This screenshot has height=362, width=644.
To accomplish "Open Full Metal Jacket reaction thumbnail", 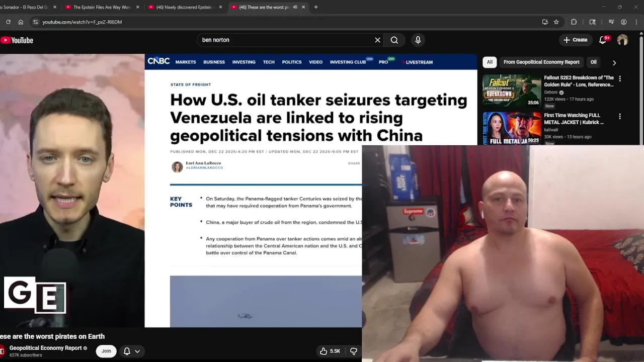I will pos(512,129).
